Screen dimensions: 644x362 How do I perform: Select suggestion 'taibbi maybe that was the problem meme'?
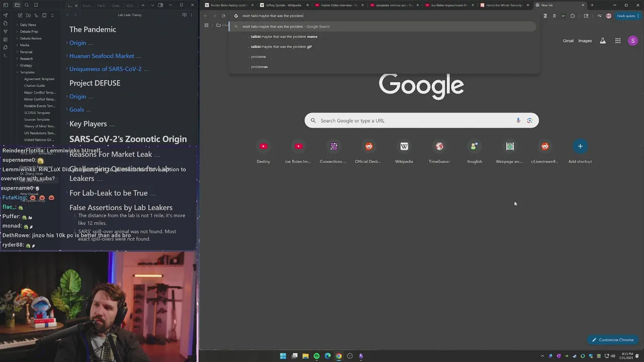click(383, 37)
